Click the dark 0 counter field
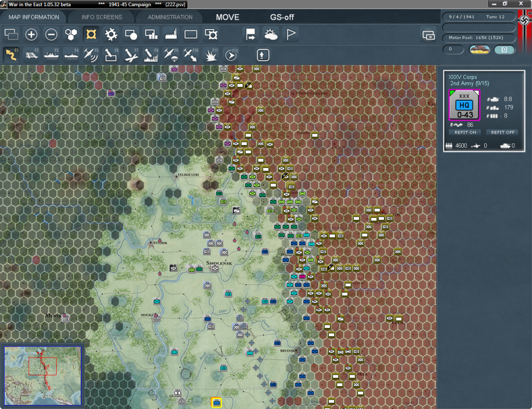532x409 pixels. pyautogui.click(x=453, y=49)
